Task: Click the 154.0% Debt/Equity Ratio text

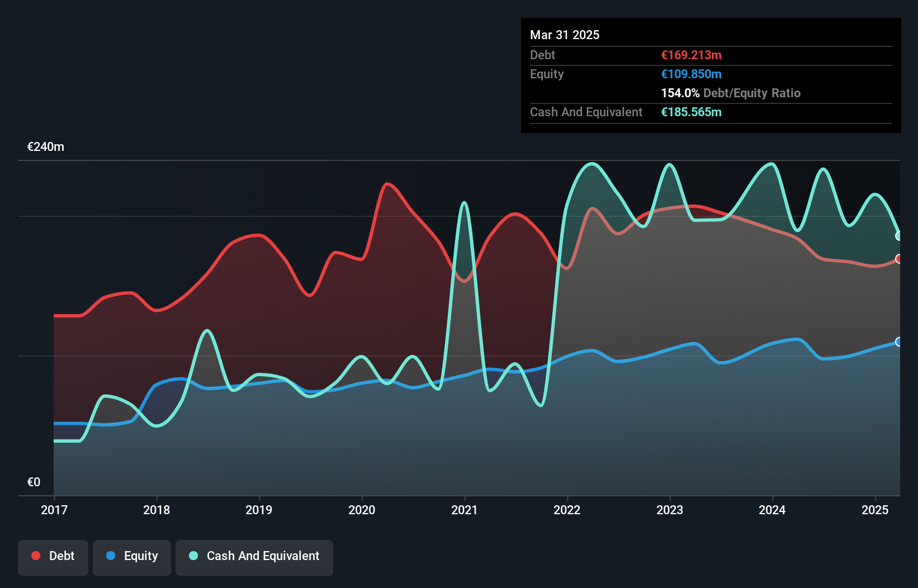Action: (731, 93)
